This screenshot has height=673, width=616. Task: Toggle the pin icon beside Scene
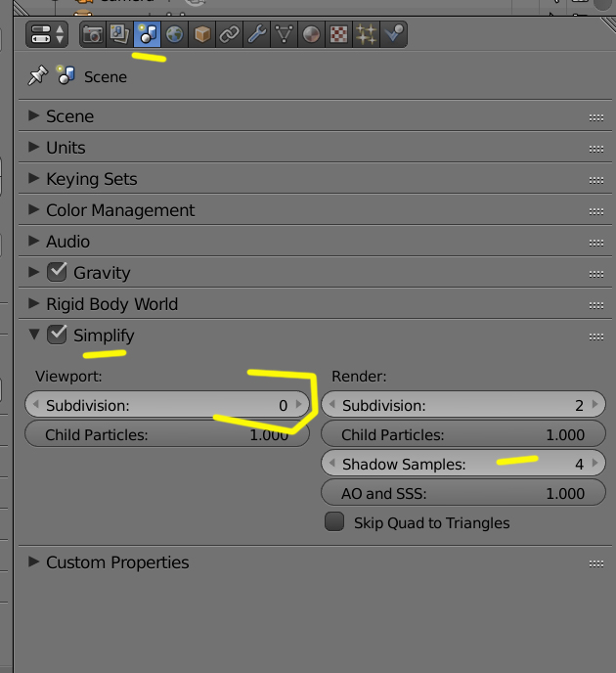38,76
